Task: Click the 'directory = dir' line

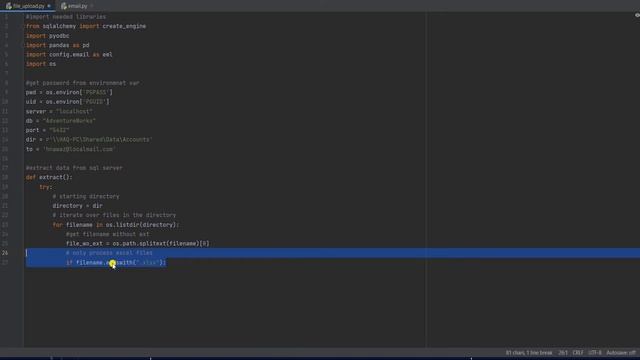Action: [78, 206]
